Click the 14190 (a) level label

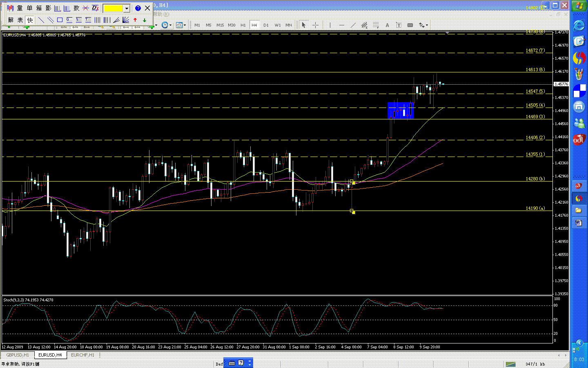point(535,208)
